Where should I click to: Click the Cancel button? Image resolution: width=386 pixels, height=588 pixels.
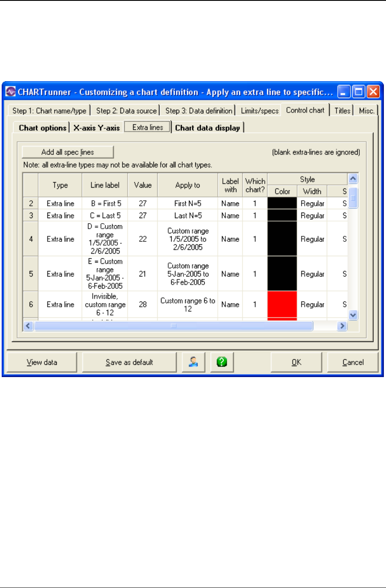coord(353,362)
